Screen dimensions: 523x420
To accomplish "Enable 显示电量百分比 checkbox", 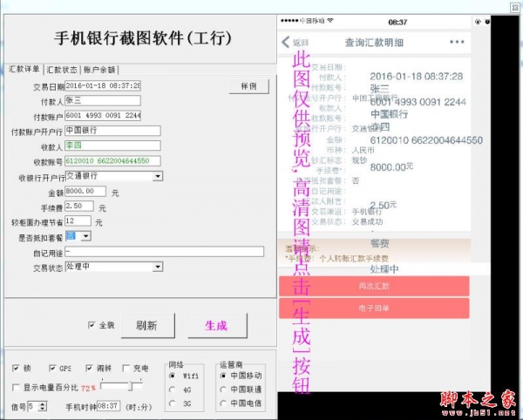I will click(x=16, y=388).
